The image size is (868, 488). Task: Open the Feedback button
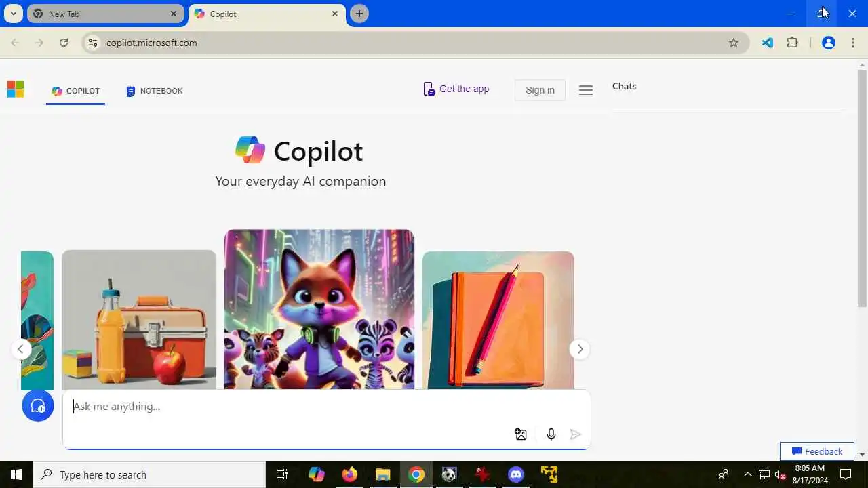817,451
